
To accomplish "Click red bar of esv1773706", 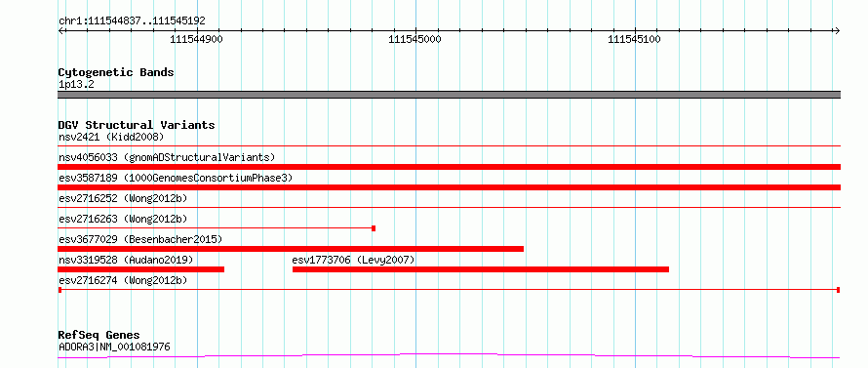I will [481, 269].
